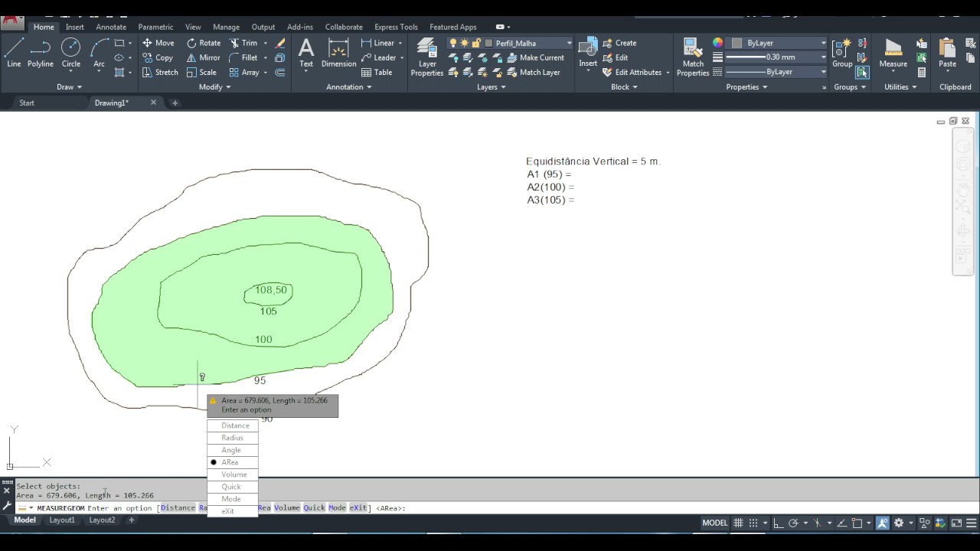Click the Paste clipboard icon
This screenshot has height=551, width=980.
coord(947,53)
